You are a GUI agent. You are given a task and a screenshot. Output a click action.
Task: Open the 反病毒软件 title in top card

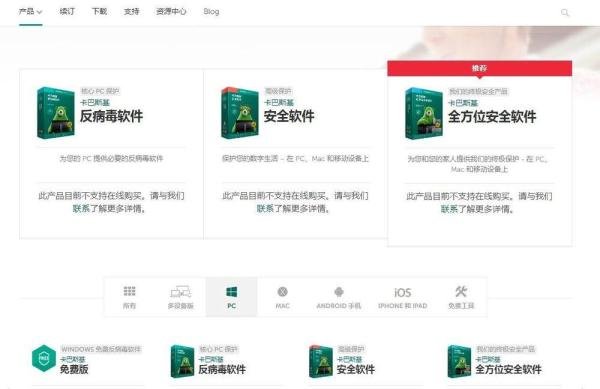click(x=111, y=116)
